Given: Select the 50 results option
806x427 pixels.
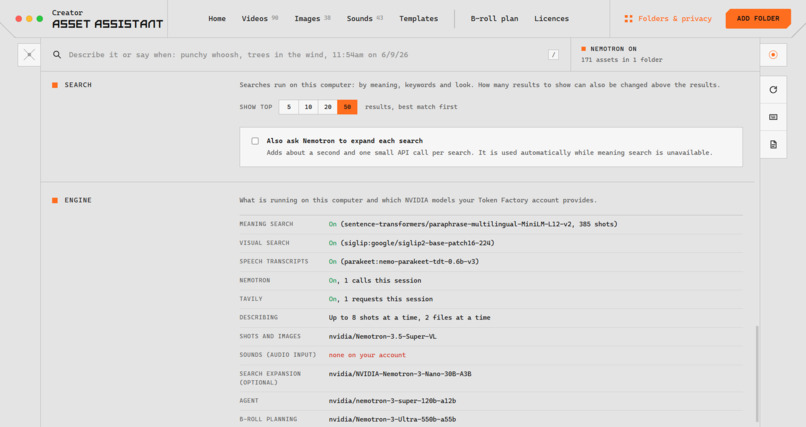Looking at the screenshot, I should tap(347, 107).
